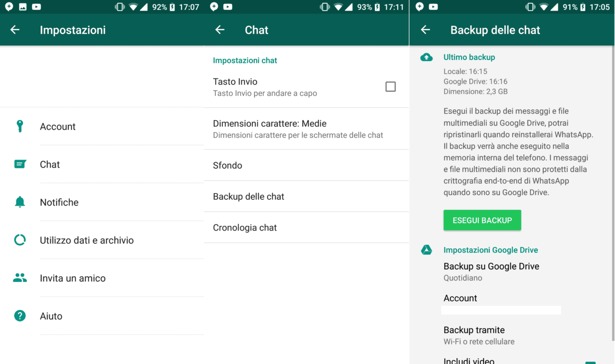Tap the plus bubble notification icon in the 17:05 status bar
Viewport: 615px width, 364px height.
(x=420, y=7)
